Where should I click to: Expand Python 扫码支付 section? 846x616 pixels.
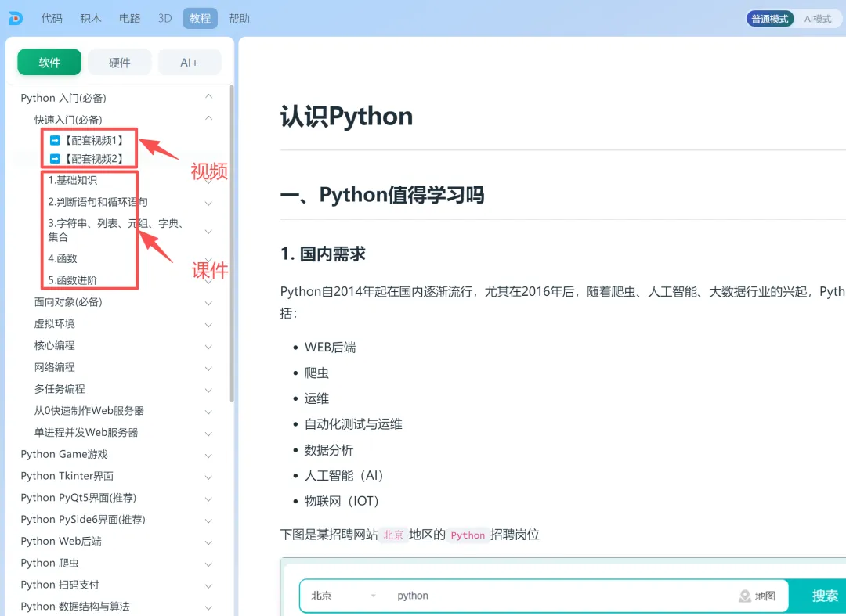(209, 585)
